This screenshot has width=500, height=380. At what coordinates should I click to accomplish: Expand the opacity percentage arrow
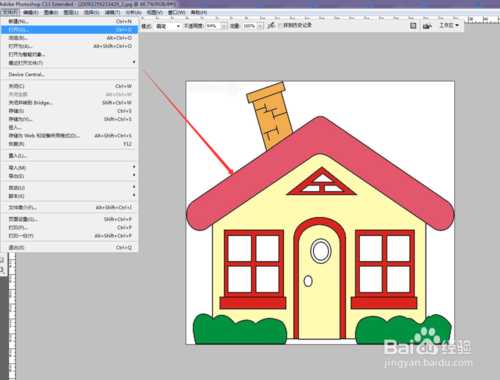[x=224, y=26]
